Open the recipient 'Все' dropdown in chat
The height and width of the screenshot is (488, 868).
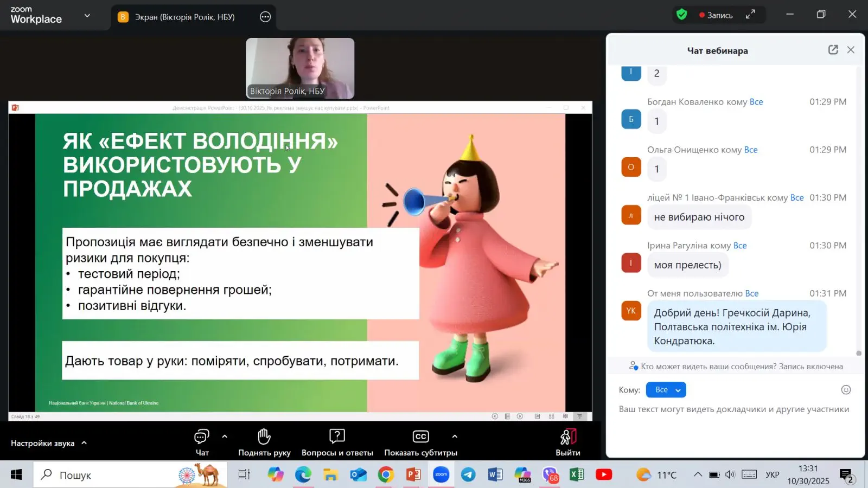tap(666, 390)
